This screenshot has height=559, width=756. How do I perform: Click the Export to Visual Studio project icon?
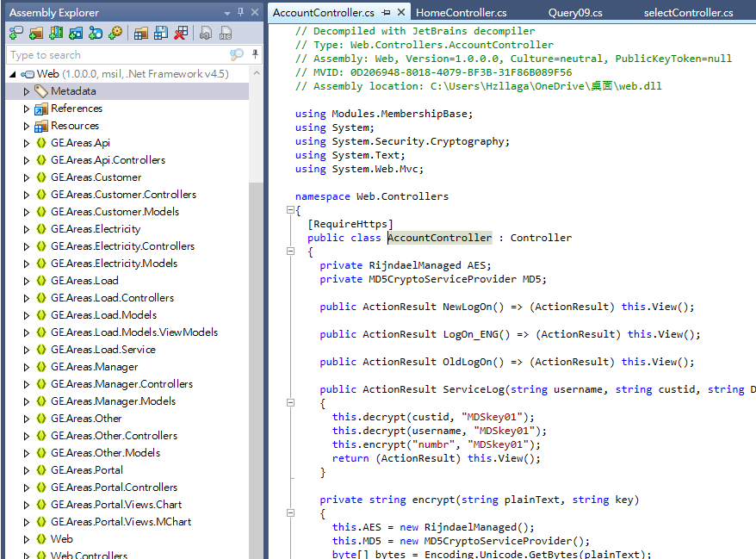206,33
